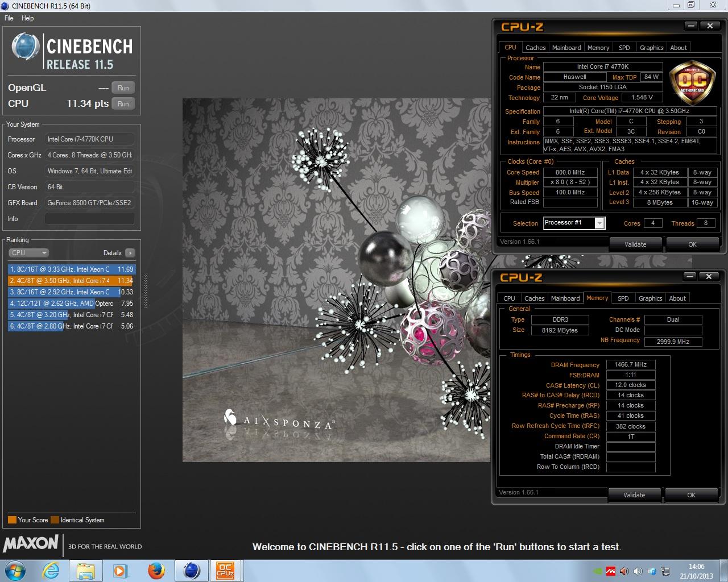Switch to About tab in lower CPU-Z

click(677, 298)
